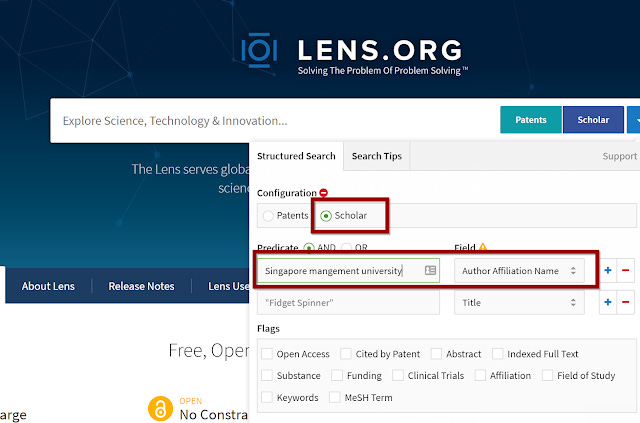Open the Support link
The width and height of the screenshot is (640, 423).
[620, 156]
